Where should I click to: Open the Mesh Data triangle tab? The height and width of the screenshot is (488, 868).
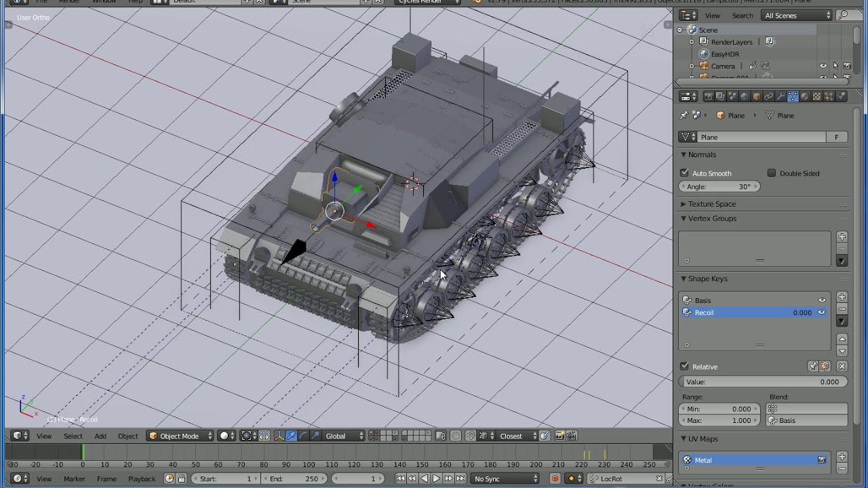[793, 96]
